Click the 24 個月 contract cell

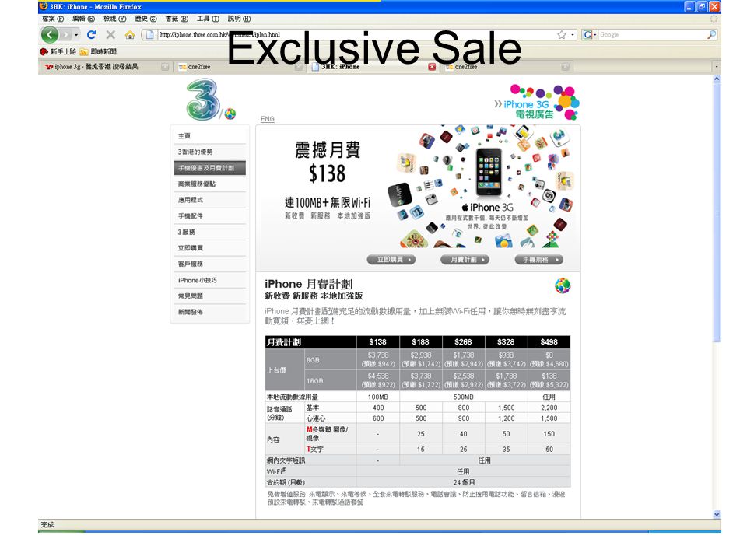pos(463,482)
